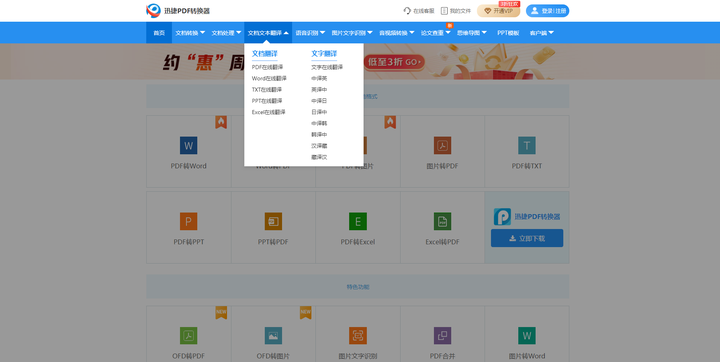Screen dimensions: 720x362
Task: Click the 立即下载 download button
Action: 527,238
